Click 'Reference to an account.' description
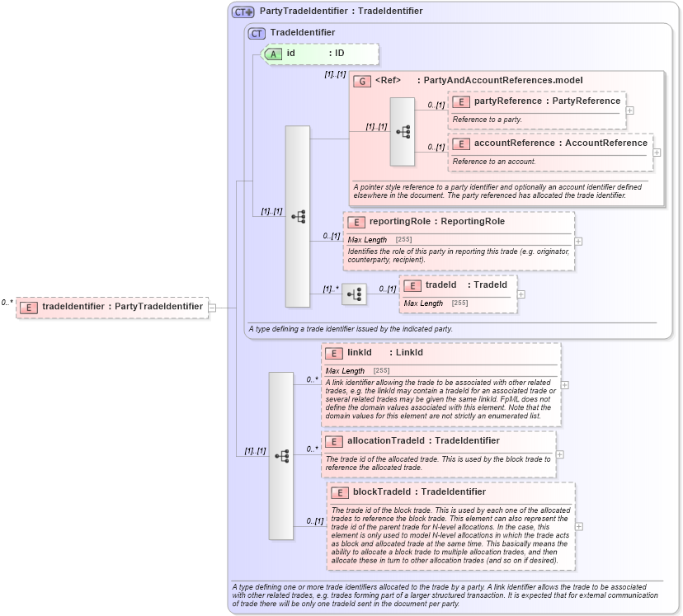Screen dimensions: 683x616 494,162
